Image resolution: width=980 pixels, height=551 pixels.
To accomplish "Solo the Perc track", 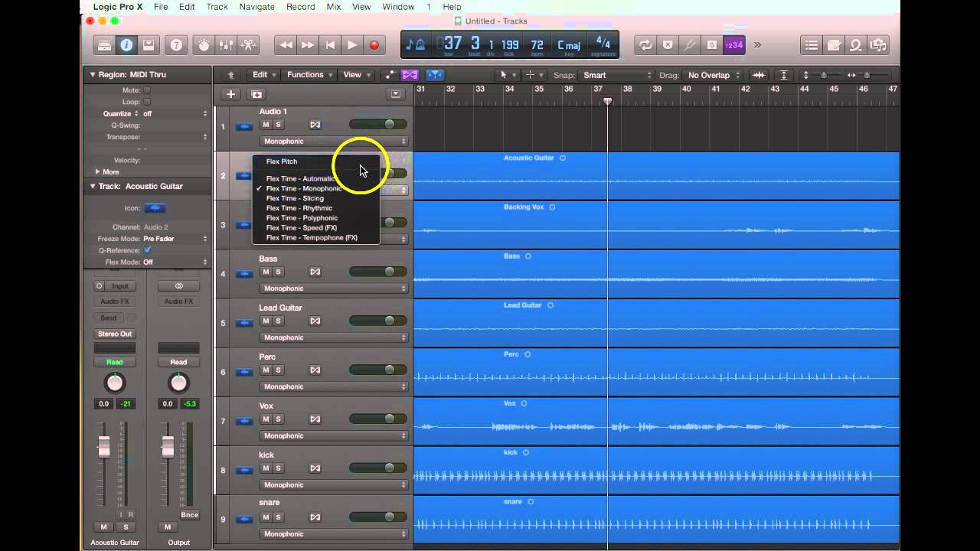I will pyautogui.click(x=279, y=370).
